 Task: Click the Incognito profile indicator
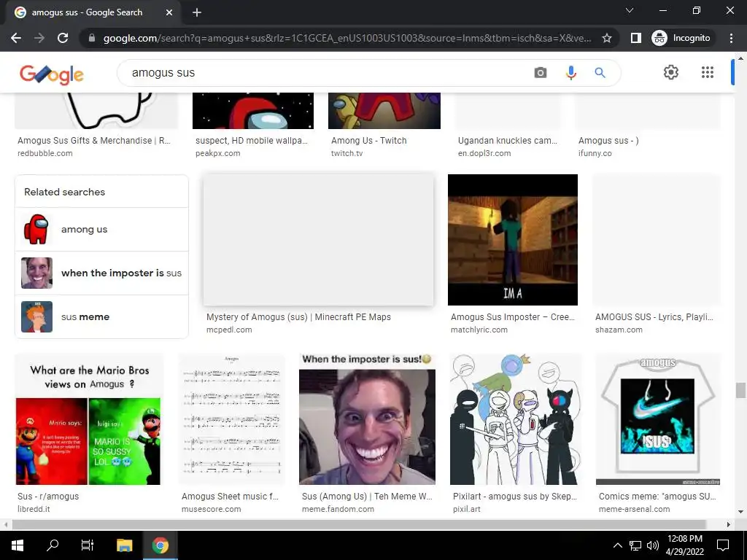(x=681, y=38)
